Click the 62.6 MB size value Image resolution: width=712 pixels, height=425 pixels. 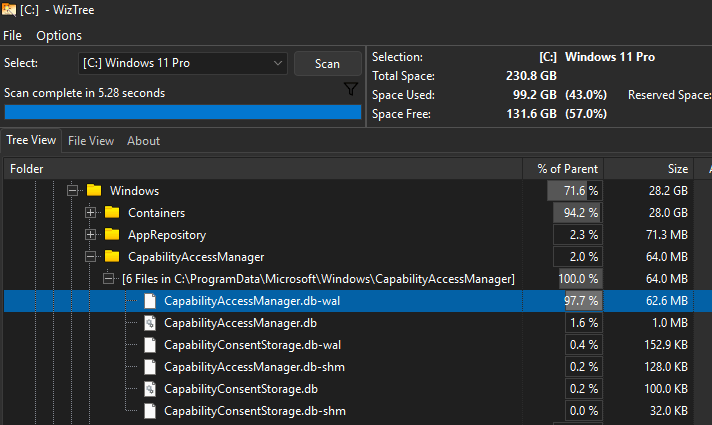(x=667, y=301)
